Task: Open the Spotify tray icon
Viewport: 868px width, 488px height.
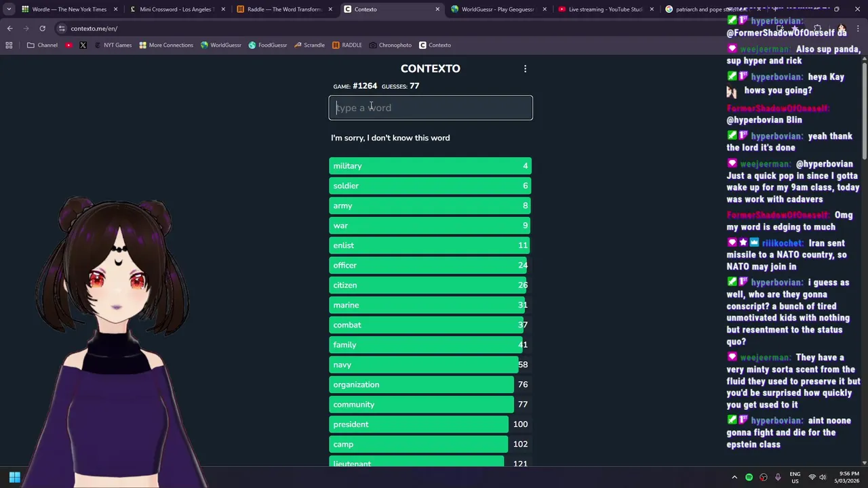Action: [x=749, y=477]
